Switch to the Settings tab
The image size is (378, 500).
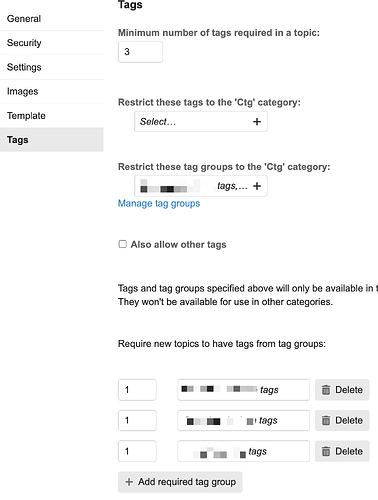coord(52,67)
